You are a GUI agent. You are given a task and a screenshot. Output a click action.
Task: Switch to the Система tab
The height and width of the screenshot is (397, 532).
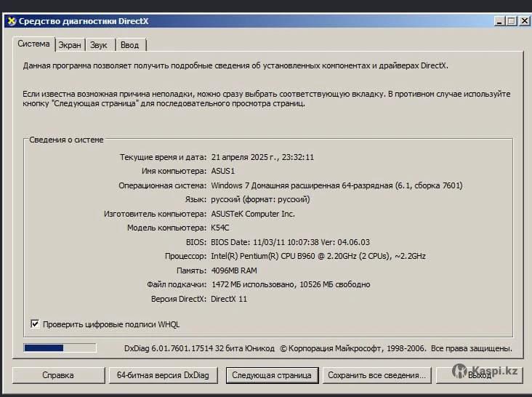pos(33,44)
